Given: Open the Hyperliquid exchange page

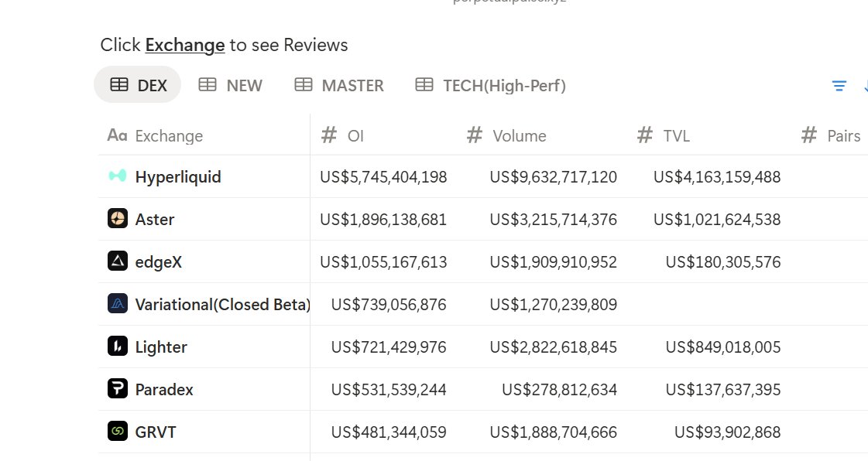Looking at the screenshot, I should click(x=178, y=176).
